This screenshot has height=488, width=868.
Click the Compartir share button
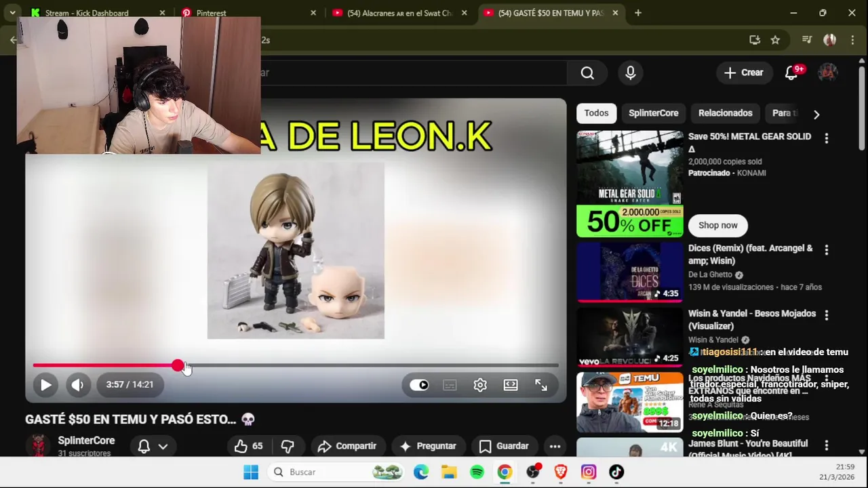point(347,446)
